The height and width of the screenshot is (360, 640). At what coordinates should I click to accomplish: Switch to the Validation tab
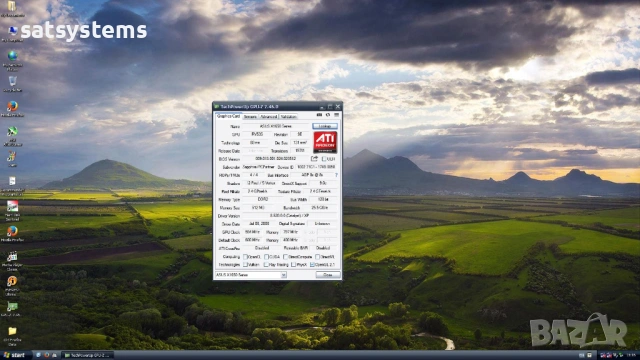tap(289, 117)
